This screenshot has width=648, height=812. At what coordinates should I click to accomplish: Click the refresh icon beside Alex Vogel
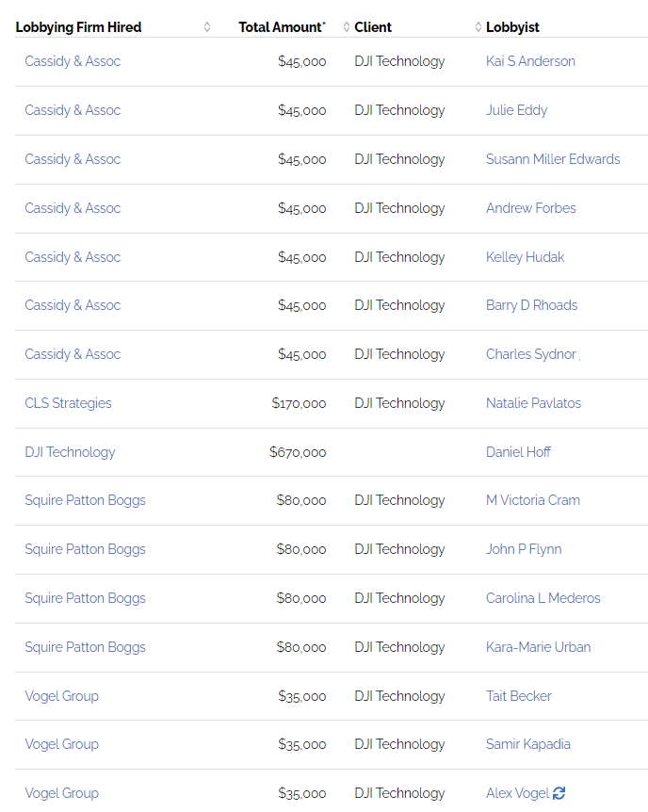(559, 793)
